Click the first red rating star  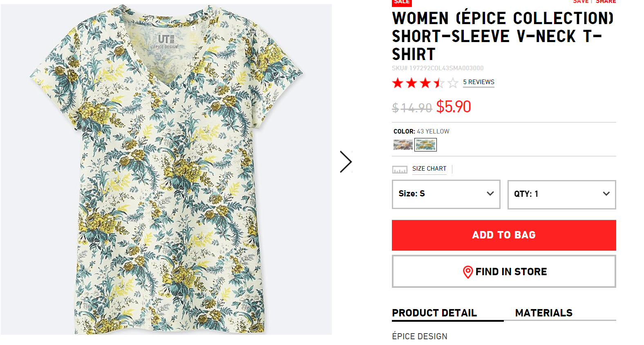(x=398, y=83)
